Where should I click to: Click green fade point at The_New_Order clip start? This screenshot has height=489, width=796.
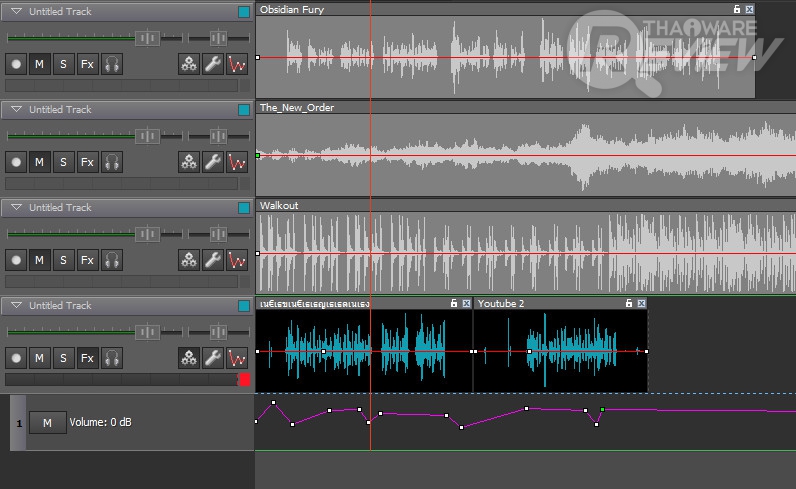click(x=258, y=155)
